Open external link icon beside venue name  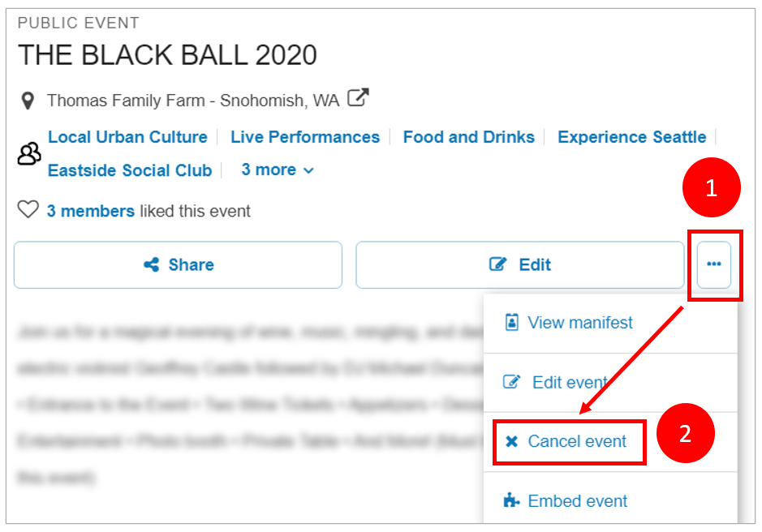[358, 99]
